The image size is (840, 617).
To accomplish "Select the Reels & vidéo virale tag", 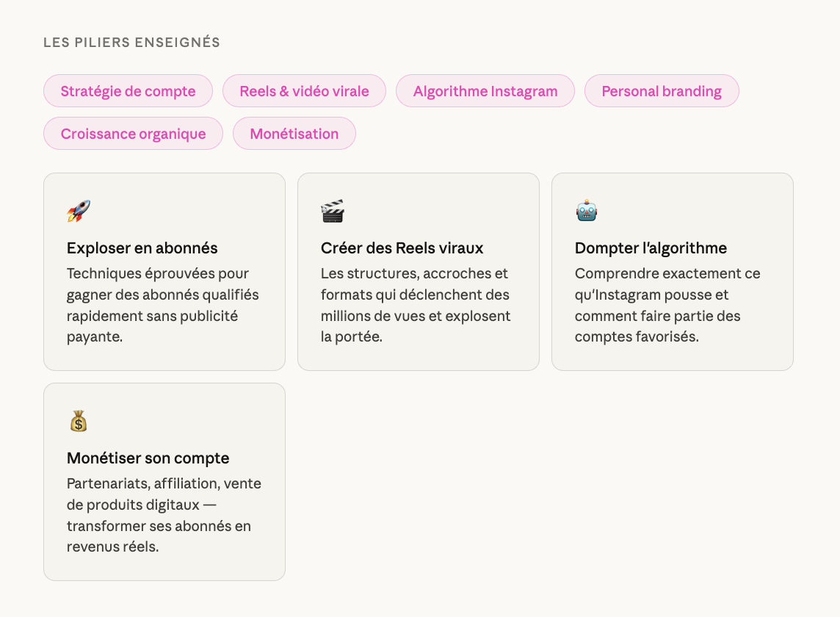I will click(304, 91).
